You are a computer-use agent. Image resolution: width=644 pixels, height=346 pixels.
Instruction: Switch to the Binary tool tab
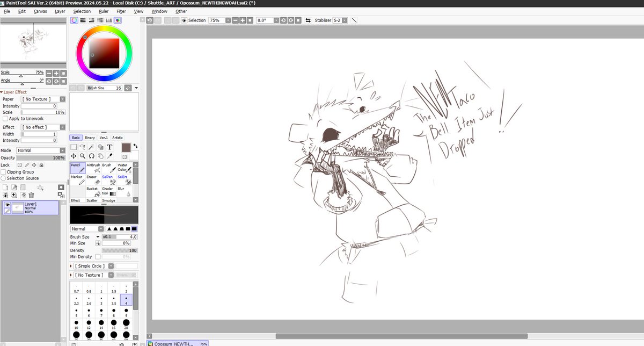pyautogui.click(x=90, y=138)
